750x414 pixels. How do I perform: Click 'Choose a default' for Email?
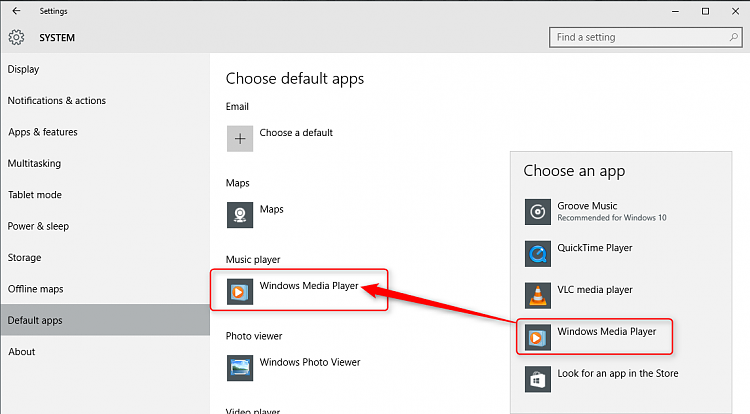pos(296,133)
